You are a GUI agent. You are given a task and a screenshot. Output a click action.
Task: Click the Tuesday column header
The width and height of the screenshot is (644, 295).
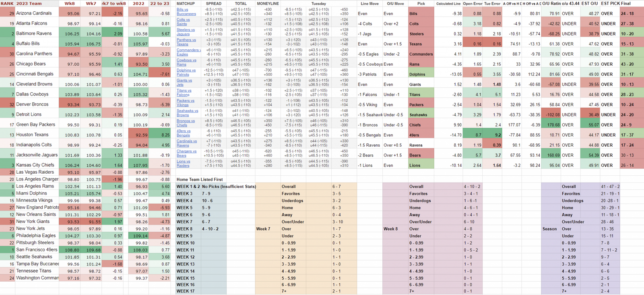(x=318, y=3)
